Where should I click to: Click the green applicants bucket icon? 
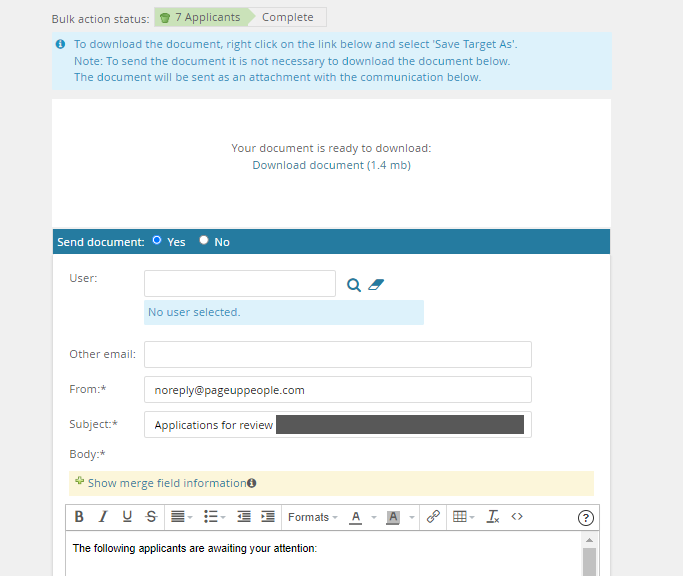tap(165, 18)
